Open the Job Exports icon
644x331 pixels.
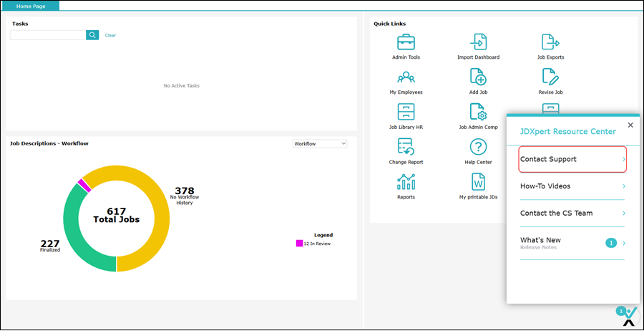click(x=550, y=42)
